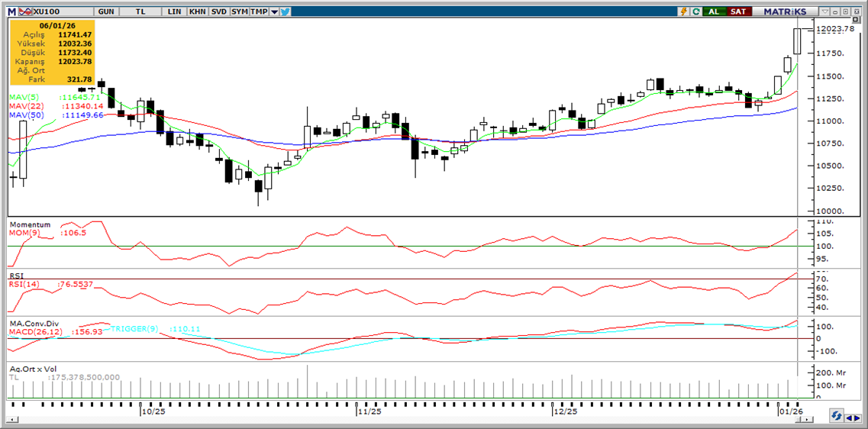
Task: Toggle the SVD option in toolbar
Action: [218, 11]
